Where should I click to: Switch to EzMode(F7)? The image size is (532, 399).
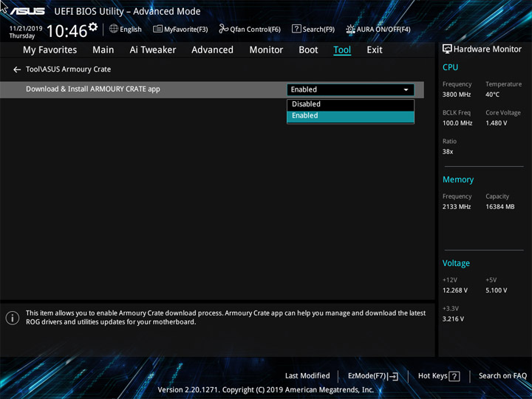point(367,376)
